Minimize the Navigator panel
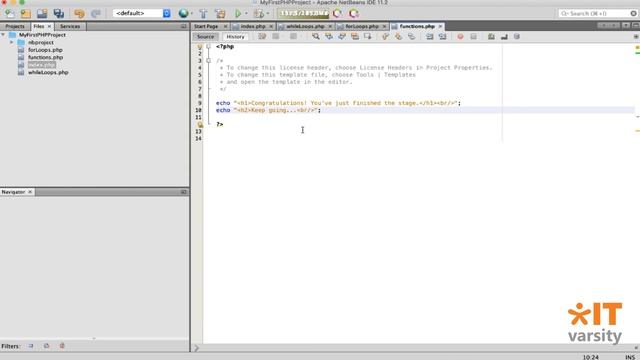Screen dimensions: 640x360 point(184,192)
